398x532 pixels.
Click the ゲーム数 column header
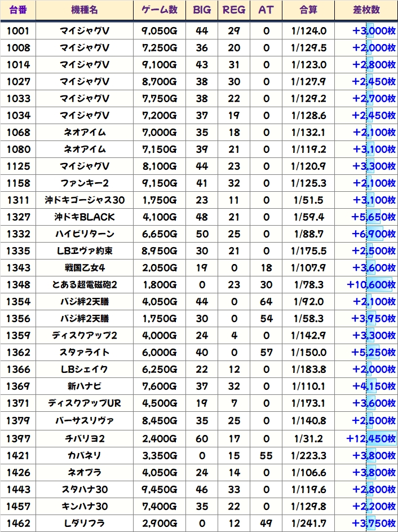point(160,10)
